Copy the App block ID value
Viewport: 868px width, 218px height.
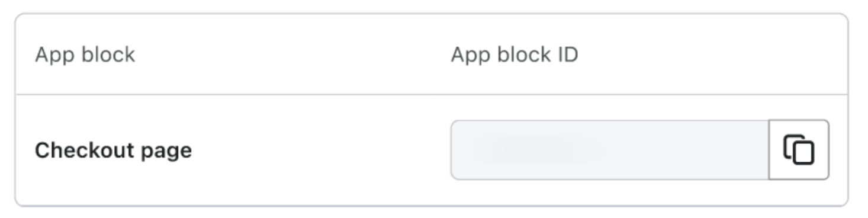pyautogui.click(x=799, y=150)
